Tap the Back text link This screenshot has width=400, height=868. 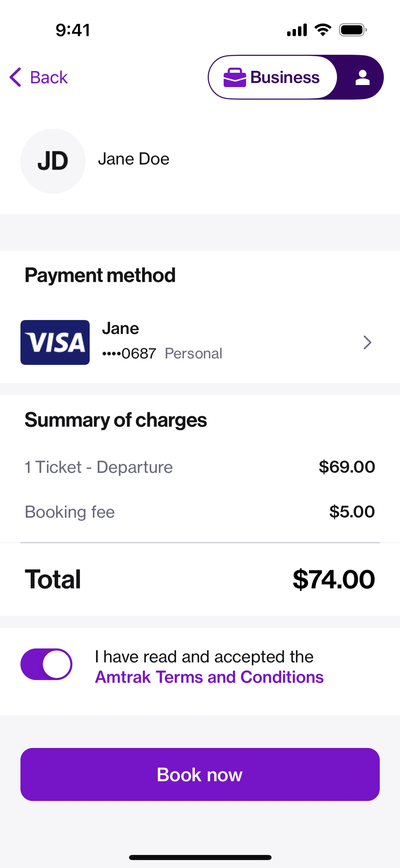pyautogui.click(x=49, y=78)
